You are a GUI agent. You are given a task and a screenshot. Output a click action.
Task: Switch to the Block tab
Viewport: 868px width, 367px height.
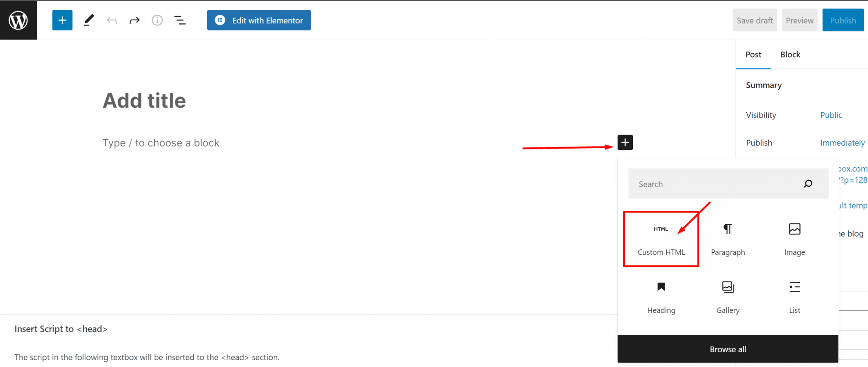790,55
